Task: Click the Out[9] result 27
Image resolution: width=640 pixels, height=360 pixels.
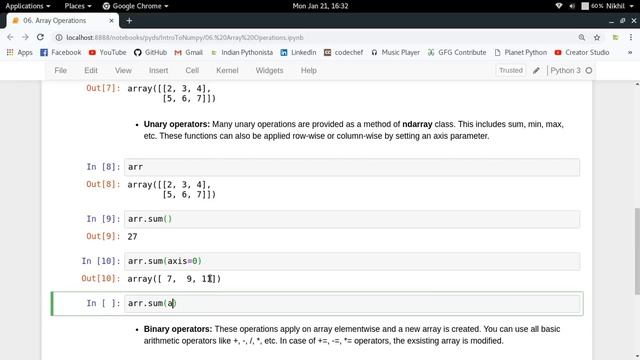Action: (132, 237)
